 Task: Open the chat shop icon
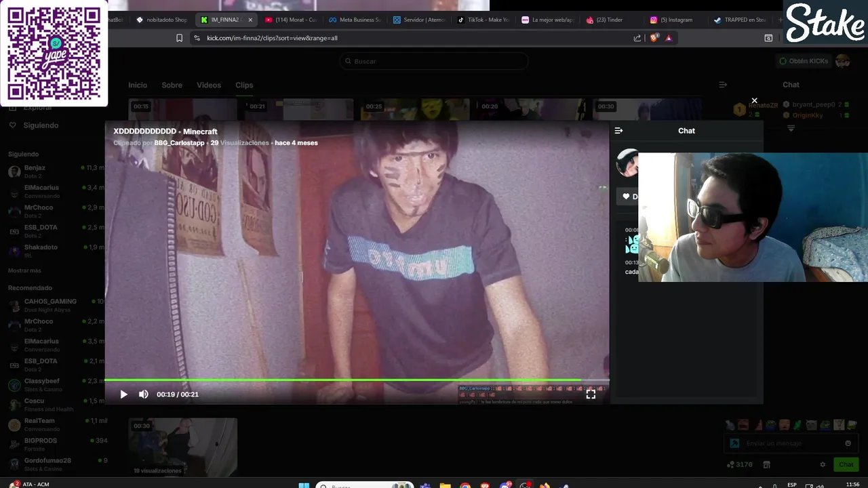(x=766, y=464)
